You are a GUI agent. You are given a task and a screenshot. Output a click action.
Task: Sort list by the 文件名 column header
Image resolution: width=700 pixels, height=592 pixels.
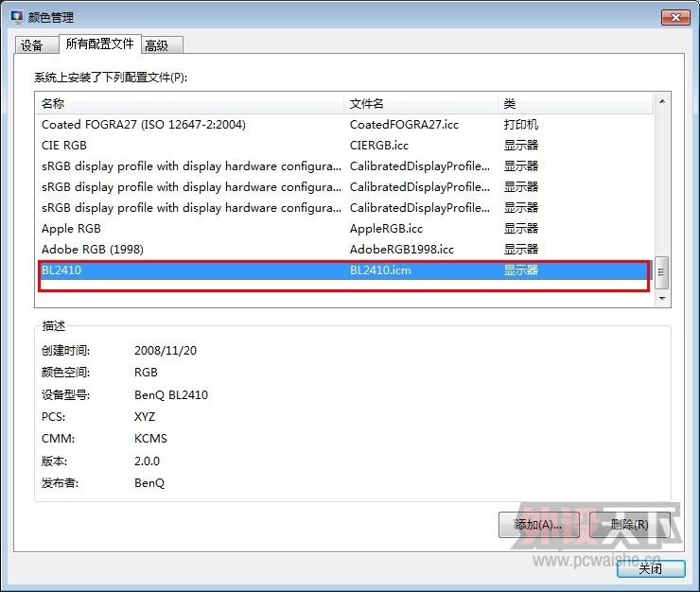tap(421, 104)
